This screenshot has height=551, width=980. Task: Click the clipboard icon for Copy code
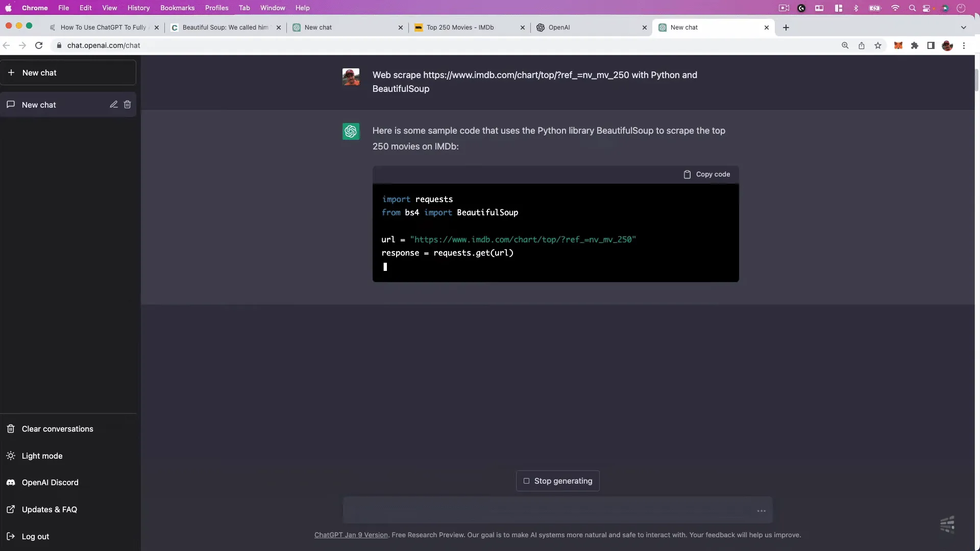click(x=687, y=174)
